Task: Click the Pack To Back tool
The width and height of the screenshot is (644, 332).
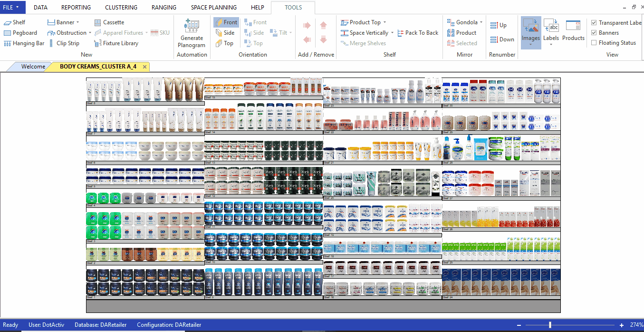Action: pyautogui.click(x=417, y=33)
